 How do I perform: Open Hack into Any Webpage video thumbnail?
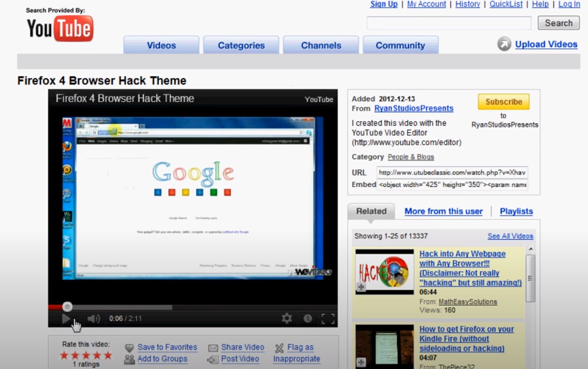click(x=384, y=272)
